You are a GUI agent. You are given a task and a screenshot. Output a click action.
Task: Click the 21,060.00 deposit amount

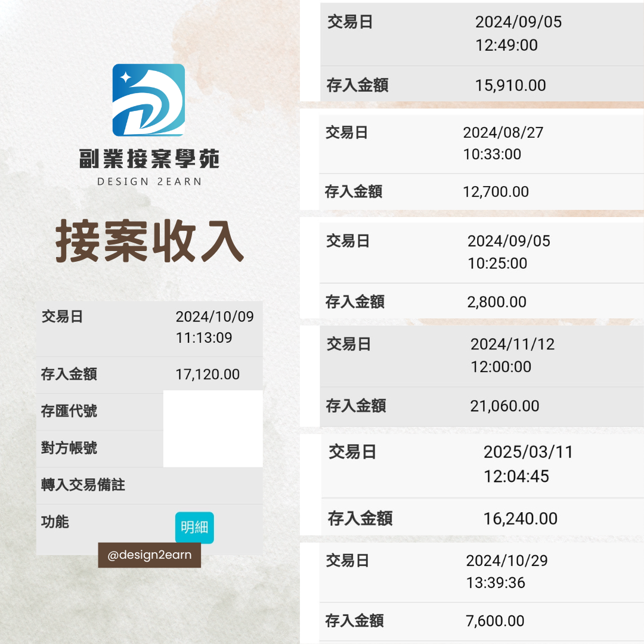pyautogui.click(x=504, y=406)
